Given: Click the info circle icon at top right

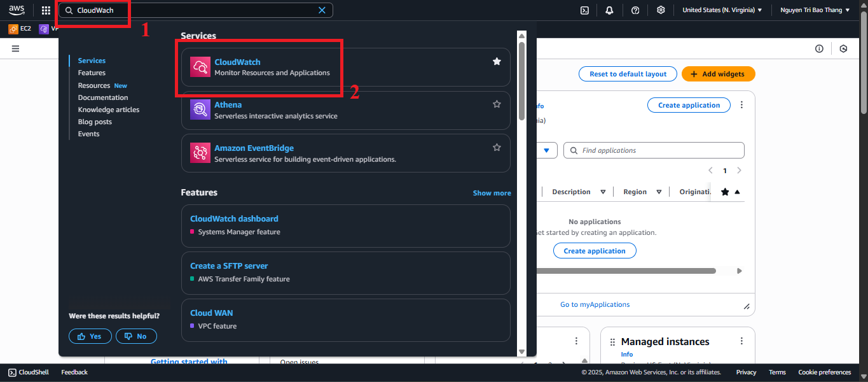Looking at the screenshot, I should 819,48.
